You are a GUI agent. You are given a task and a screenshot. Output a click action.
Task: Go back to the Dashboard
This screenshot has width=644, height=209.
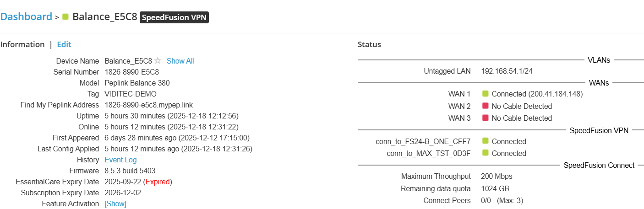click(x=26, y=17)
